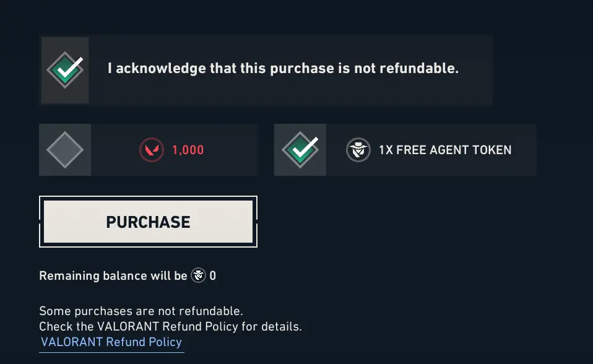The height and width of the screenshot is (364, 593).
Task: Click the Free Agent Token masked icon
Action: [358, 150]
